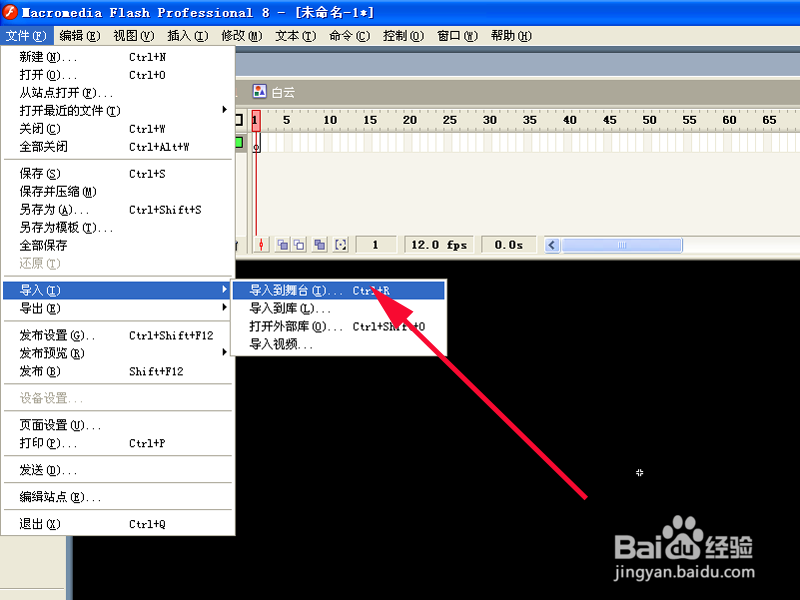This screenshot has width=800, height=600.
Task: Choose 关闭(C) menu entry
Action: click(117, 129)
